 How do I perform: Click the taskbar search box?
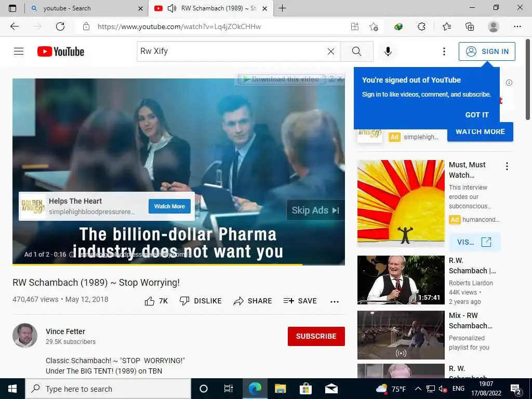coord(108,389)
